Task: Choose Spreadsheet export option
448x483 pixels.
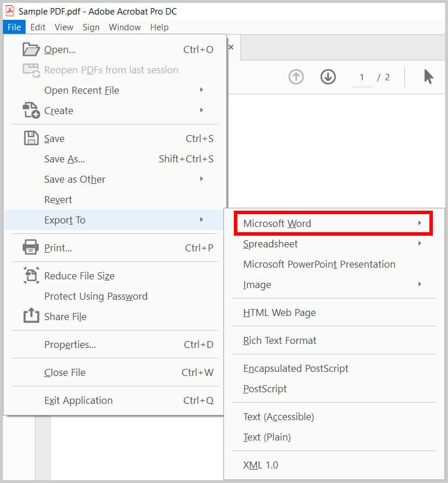Action: (x=334, y=244)
